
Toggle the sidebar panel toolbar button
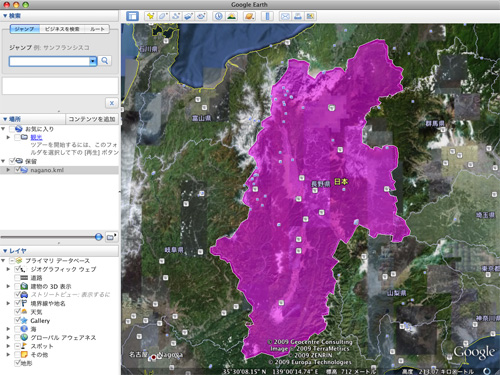click(132, 16)
